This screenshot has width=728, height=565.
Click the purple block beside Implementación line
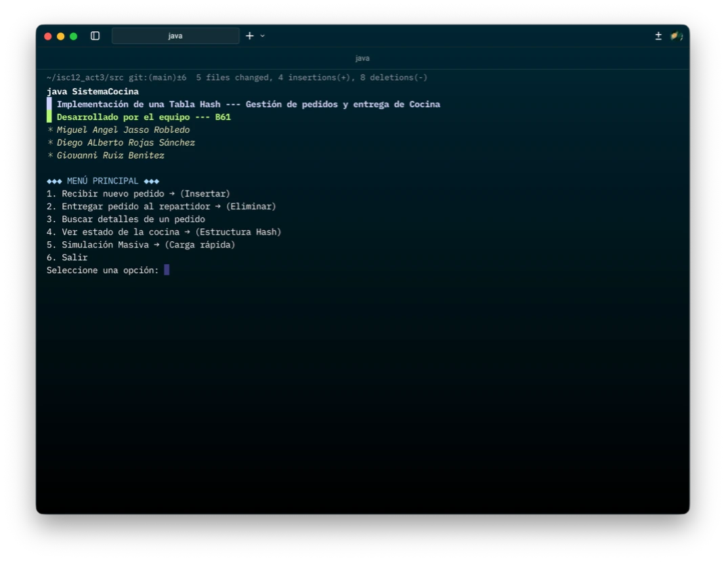[x=49, y=104]
